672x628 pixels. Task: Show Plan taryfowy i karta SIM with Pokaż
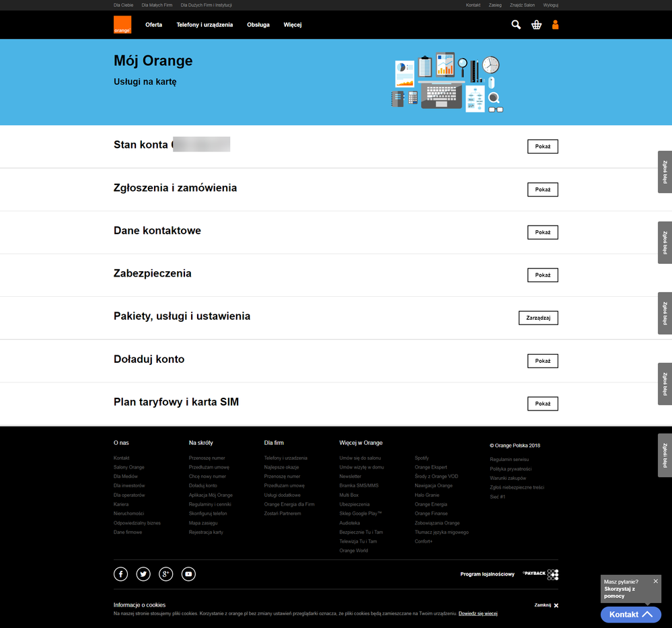coord(543,404)
